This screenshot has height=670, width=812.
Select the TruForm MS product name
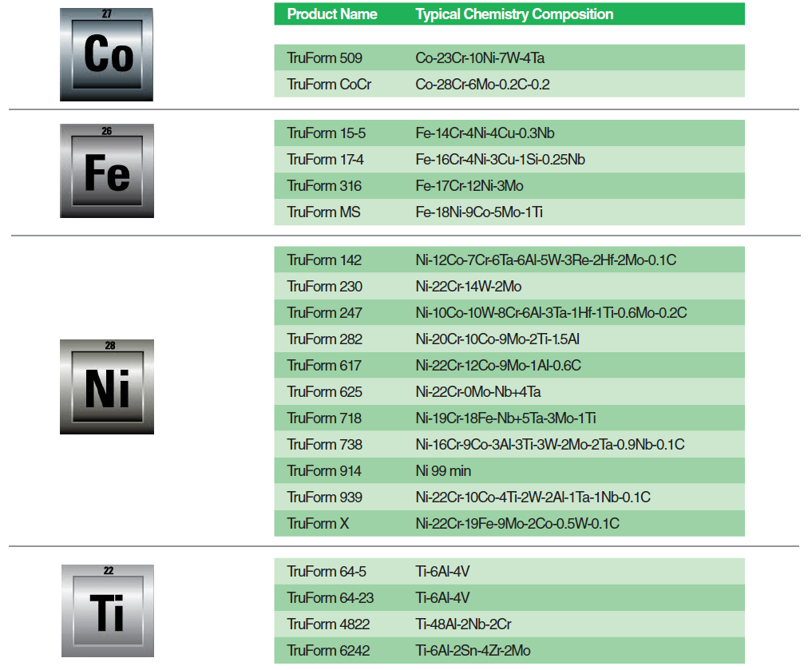tap(323, 212)
